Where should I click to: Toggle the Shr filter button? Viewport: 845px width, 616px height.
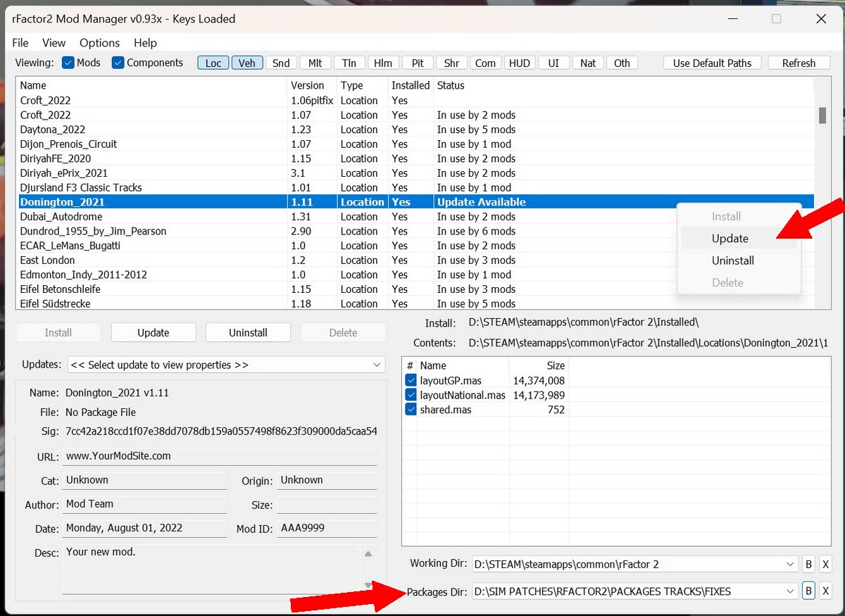tap(451, 63)
